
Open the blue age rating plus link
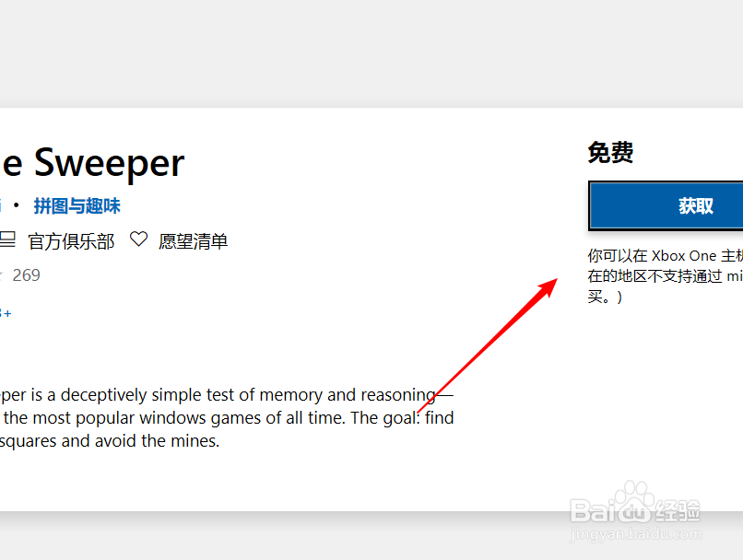[6, 313]
